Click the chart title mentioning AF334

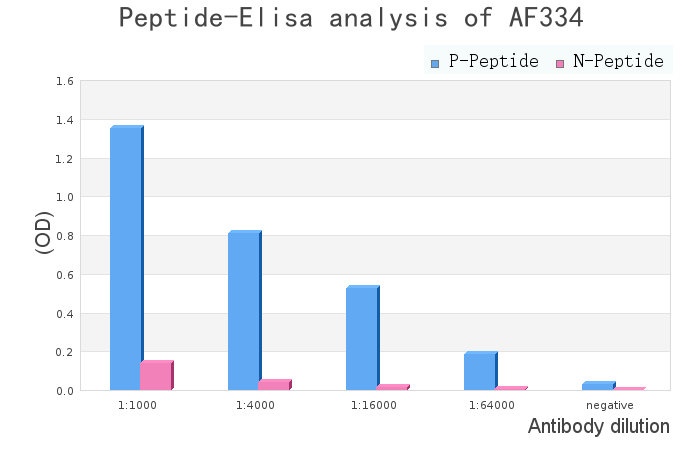tap(350, 18)
